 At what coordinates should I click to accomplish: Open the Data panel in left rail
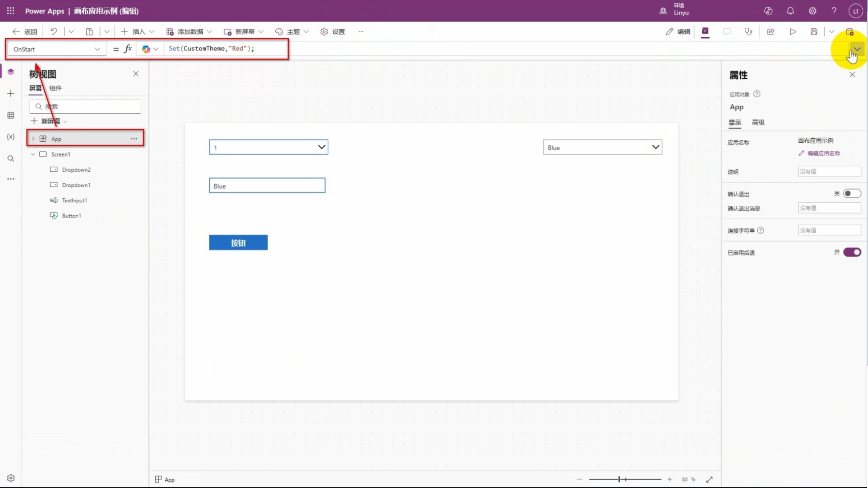[x=11, y=115]
